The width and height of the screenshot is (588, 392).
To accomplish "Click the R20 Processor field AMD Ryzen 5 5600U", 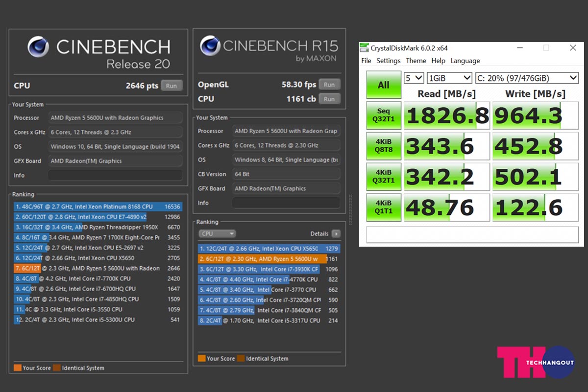I will 115,118.
